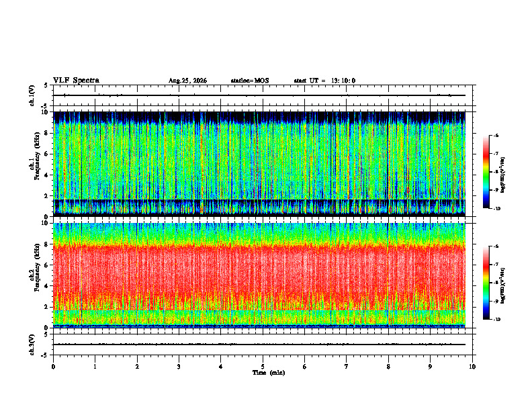Image resolution: width=532 pixels, height=411 pixels.
Task: Click the -6 value on upper colorbar
Action: [x=496, y=136]
